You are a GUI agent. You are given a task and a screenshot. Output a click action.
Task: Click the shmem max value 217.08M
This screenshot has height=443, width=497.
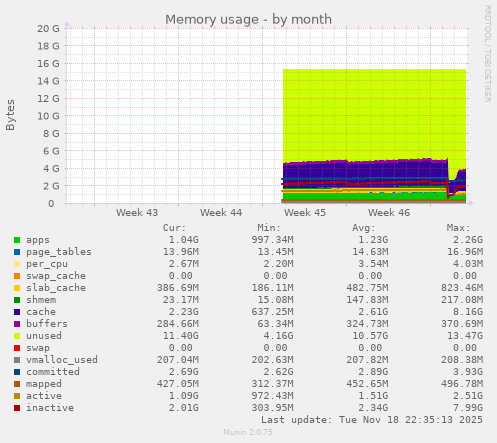point(462,300)
